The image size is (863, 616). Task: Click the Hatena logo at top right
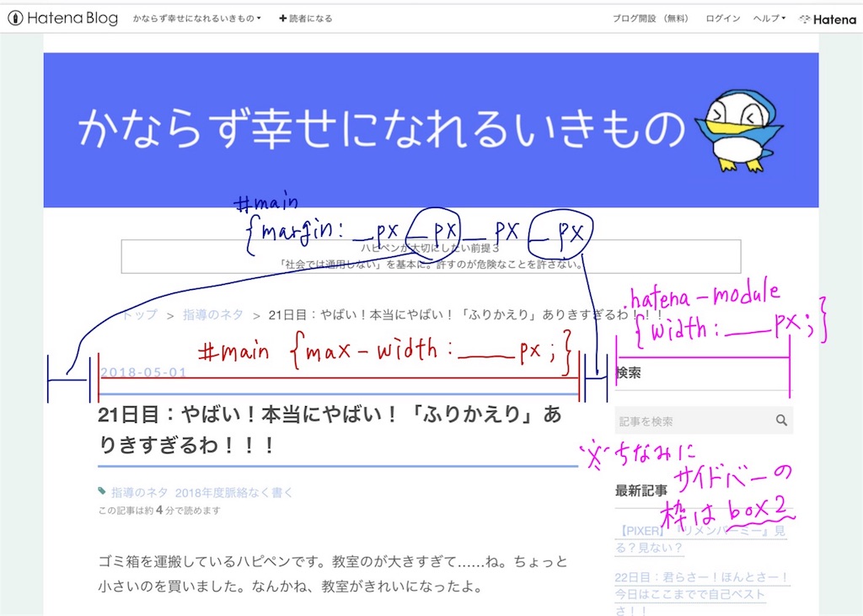[827, 19]
